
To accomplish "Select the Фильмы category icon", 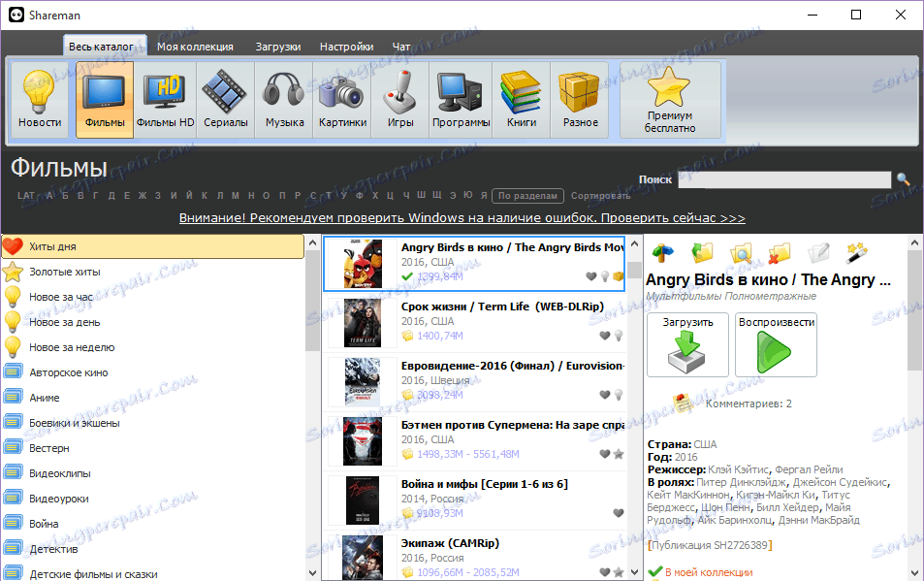I will tap(105, 100).
